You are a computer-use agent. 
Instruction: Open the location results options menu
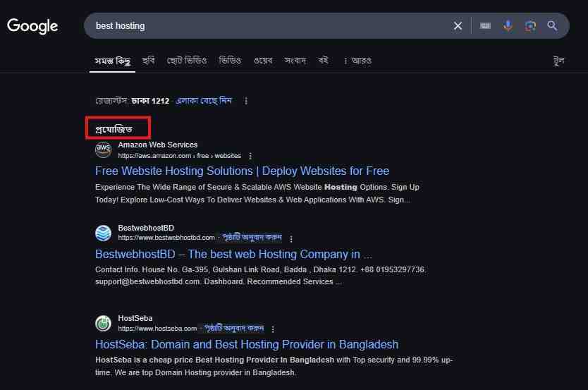[246, 101]
